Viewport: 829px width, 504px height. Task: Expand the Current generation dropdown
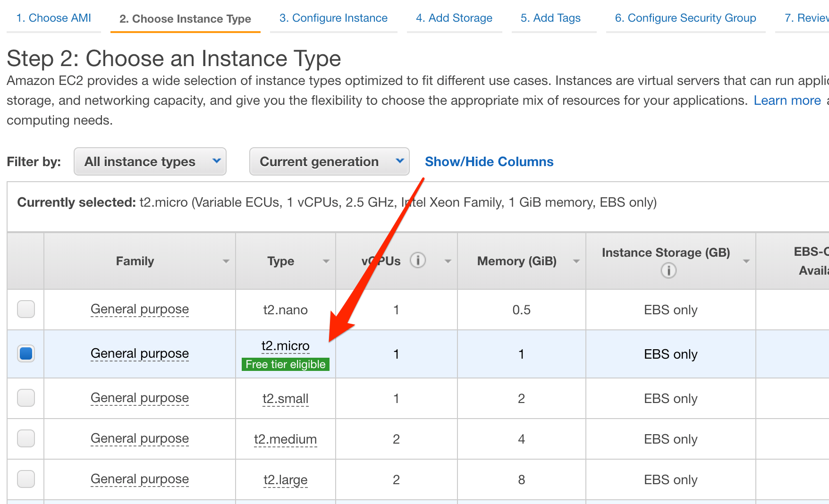329,161
